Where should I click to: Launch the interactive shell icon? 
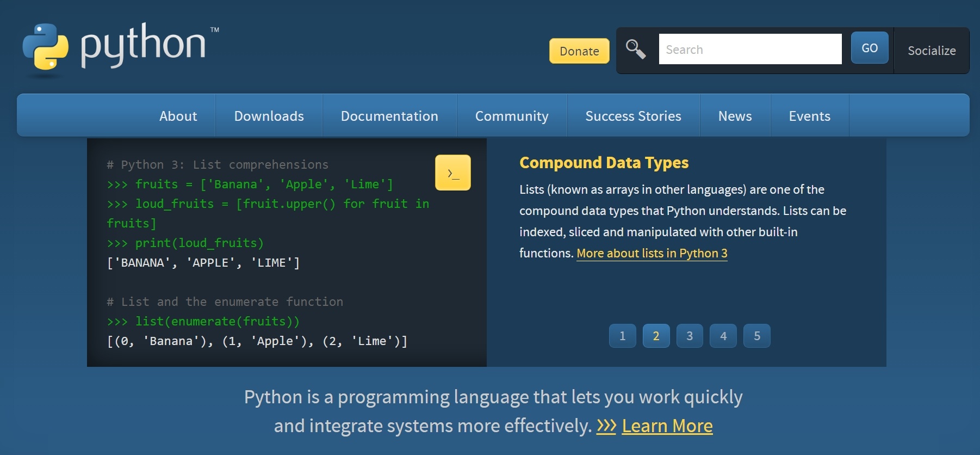pos(452,173)
